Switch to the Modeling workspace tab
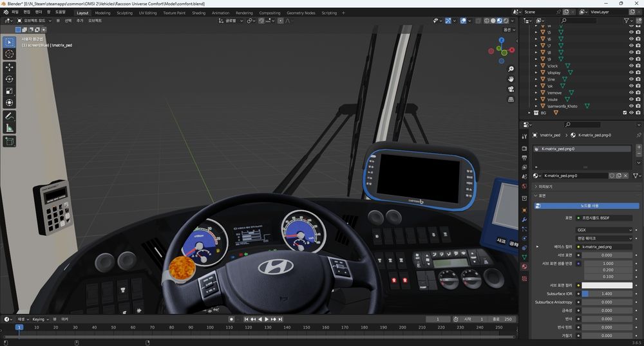The width and height of the screenshot is (644, 346). [102, 13]
